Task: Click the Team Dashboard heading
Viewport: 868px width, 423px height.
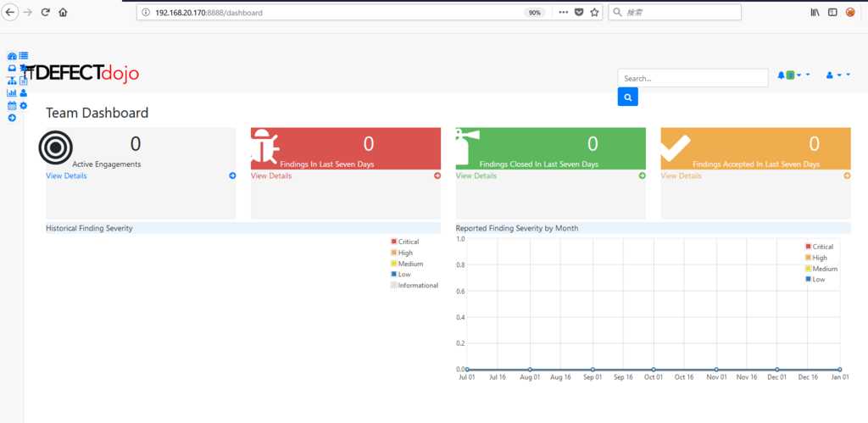Action: [97, 113]
